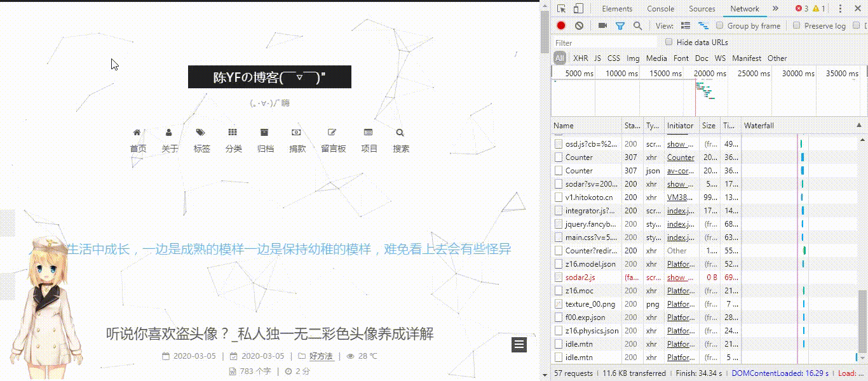Filter requests by Other type

click(777, 58)
